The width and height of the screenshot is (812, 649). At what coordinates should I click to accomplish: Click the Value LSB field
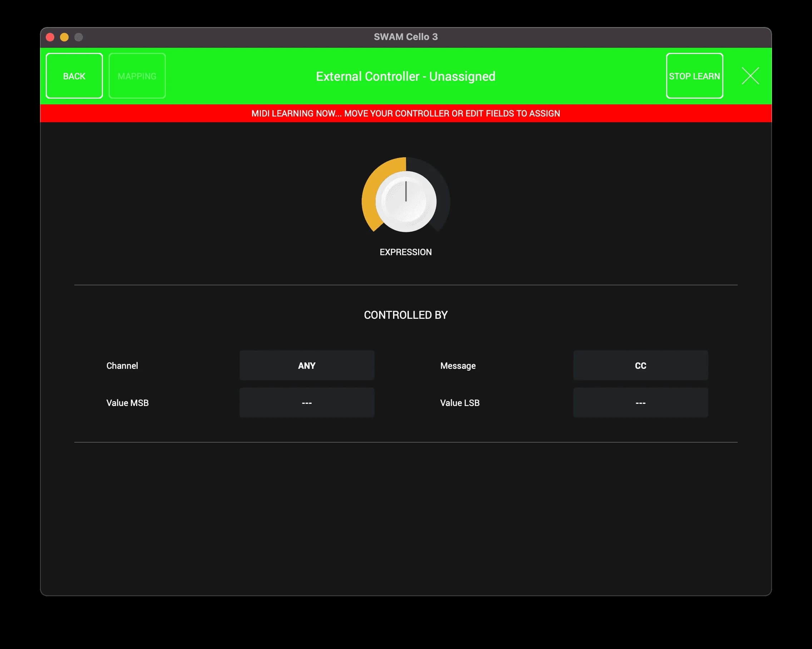point(640,403)
